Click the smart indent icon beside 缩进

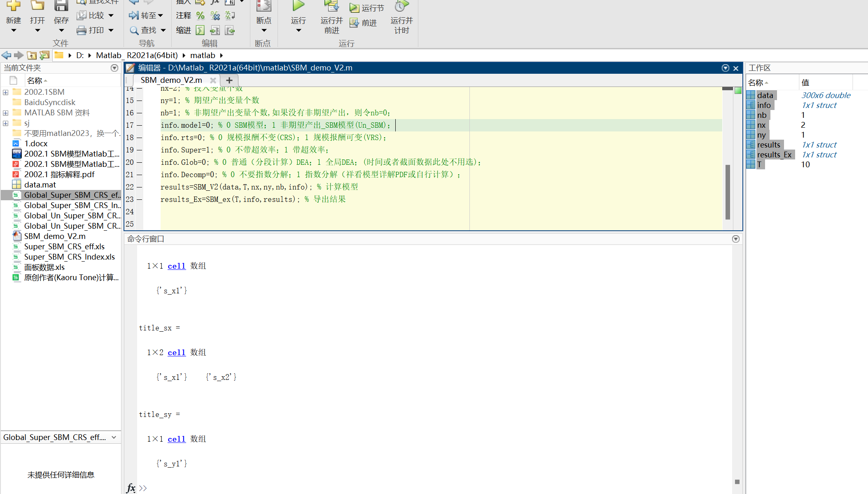[x=200, y=30]
